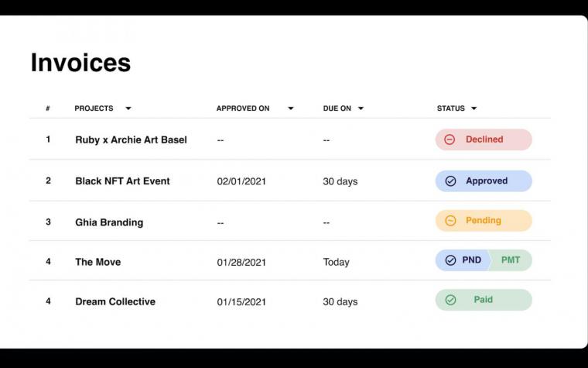Image resolution: width=588 pixels, height=368 pixels.
Task: Click the PND checkmark icon
Action: (450, 260)
